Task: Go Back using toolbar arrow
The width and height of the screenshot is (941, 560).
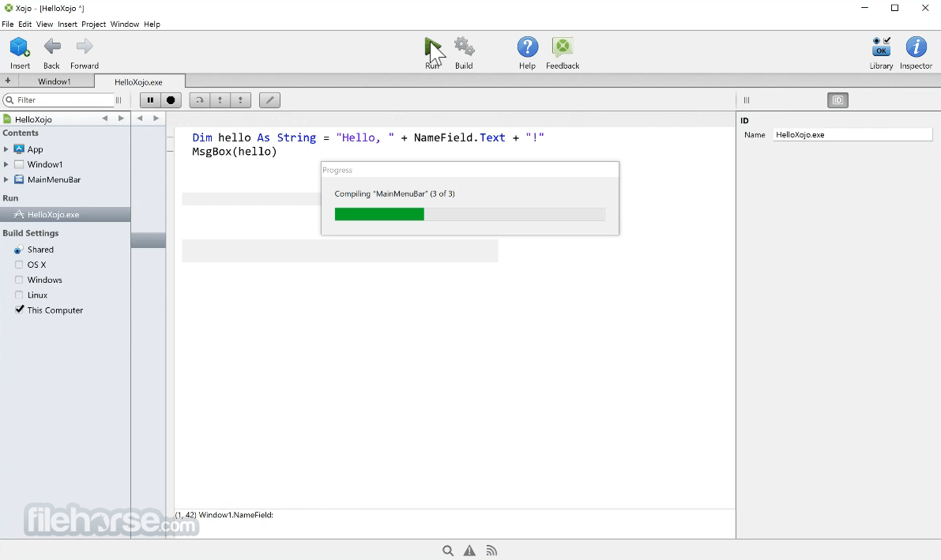Action: coord(51,47)
